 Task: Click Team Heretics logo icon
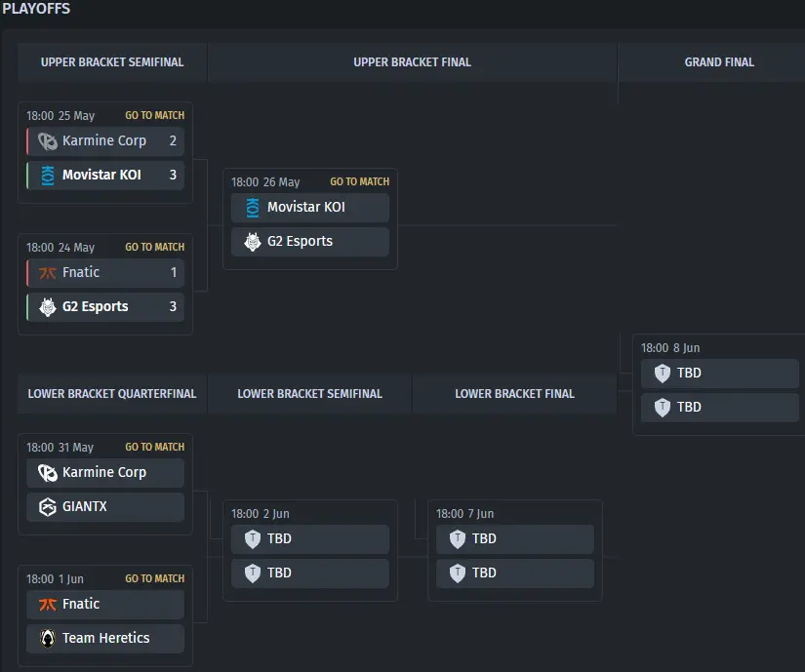point(48,639)
